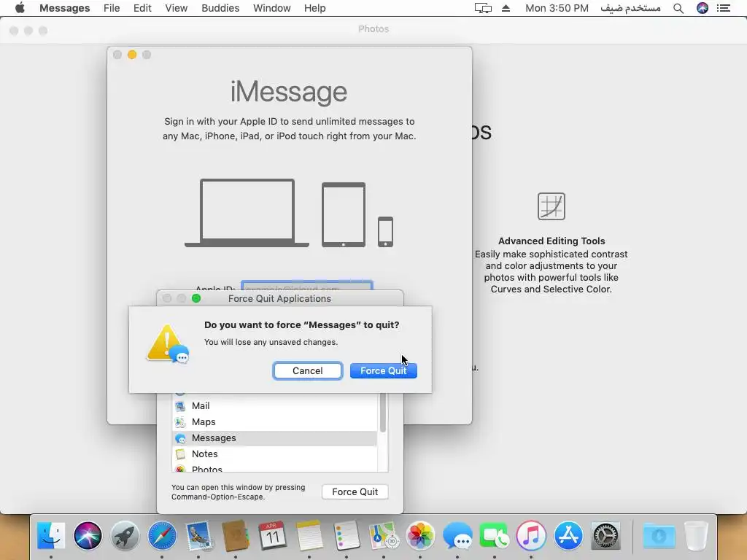747x560 pixels.
Task: Open the View menu
Action: click(x=177, y=8)
